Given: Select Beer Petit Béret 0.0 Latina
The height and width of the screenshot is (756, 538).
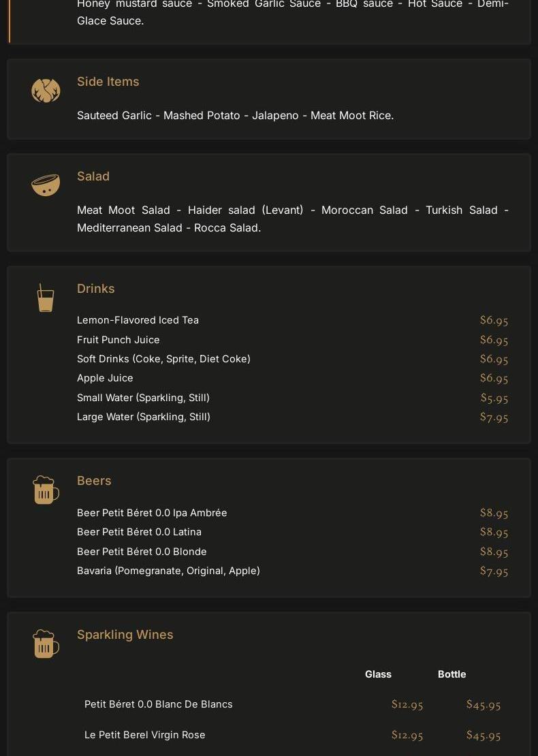Looking at the screenshot, I should (x=293, y=532).
